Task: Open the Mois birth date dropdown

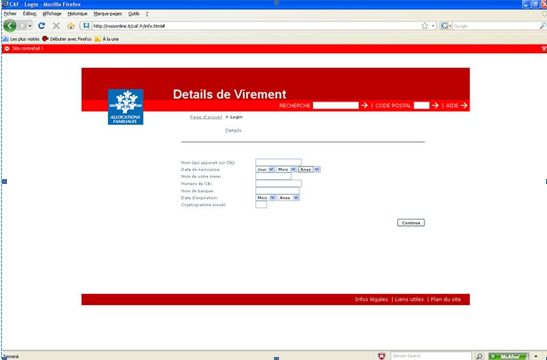Action: [286, 169]
